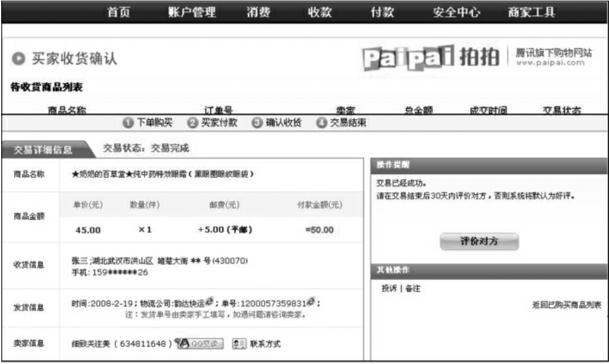
Task: Click the 成交时间 column header
Action: click(x=488, y=110)
